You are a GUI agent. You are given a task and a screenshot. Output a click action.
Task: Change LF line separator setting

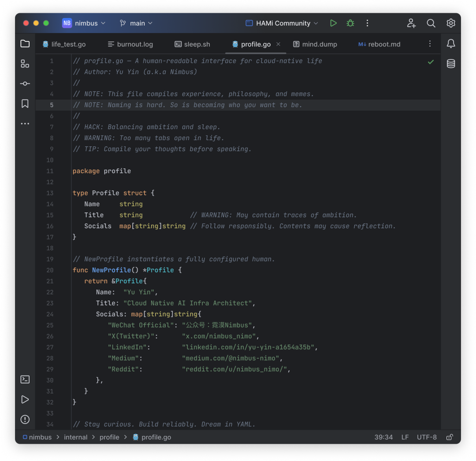pyautogui.click(x=405, y=437)
